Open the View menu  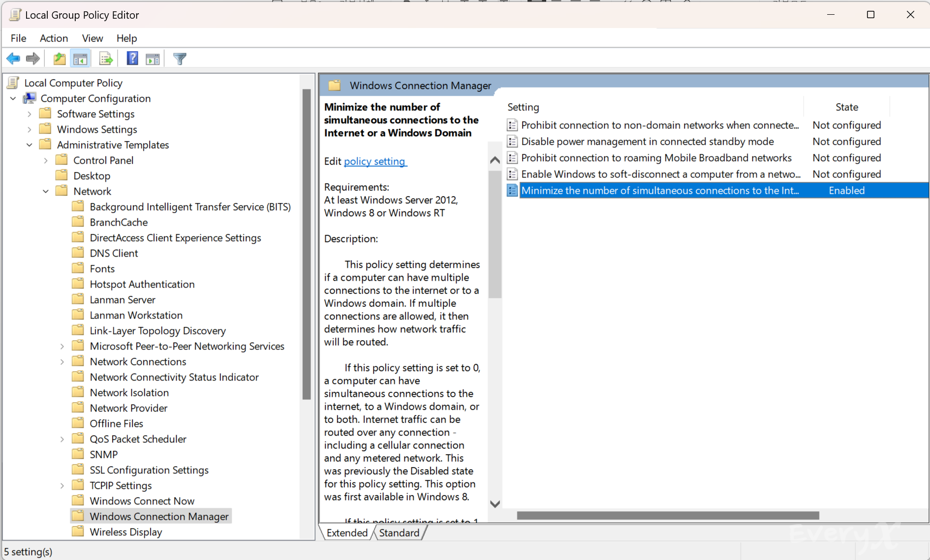coord(92,38)
